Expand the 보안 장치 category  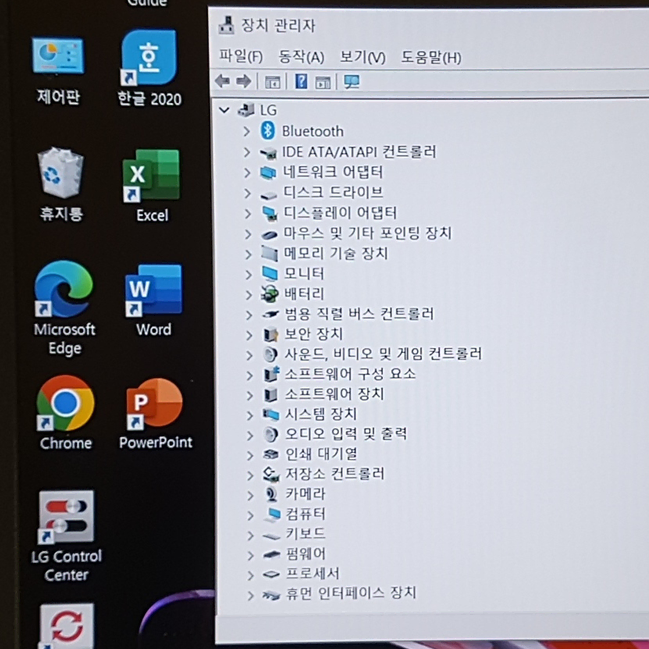click(x=249, y=335)
